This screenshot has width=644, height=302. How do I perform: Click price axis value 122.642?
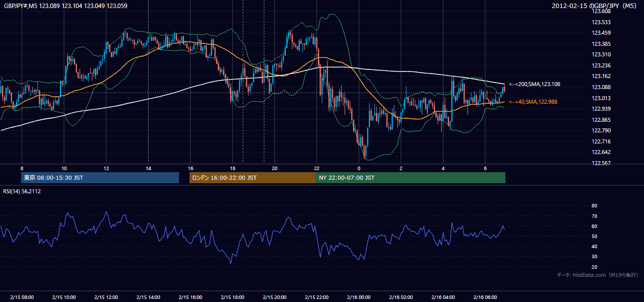[x=601, y=153]
